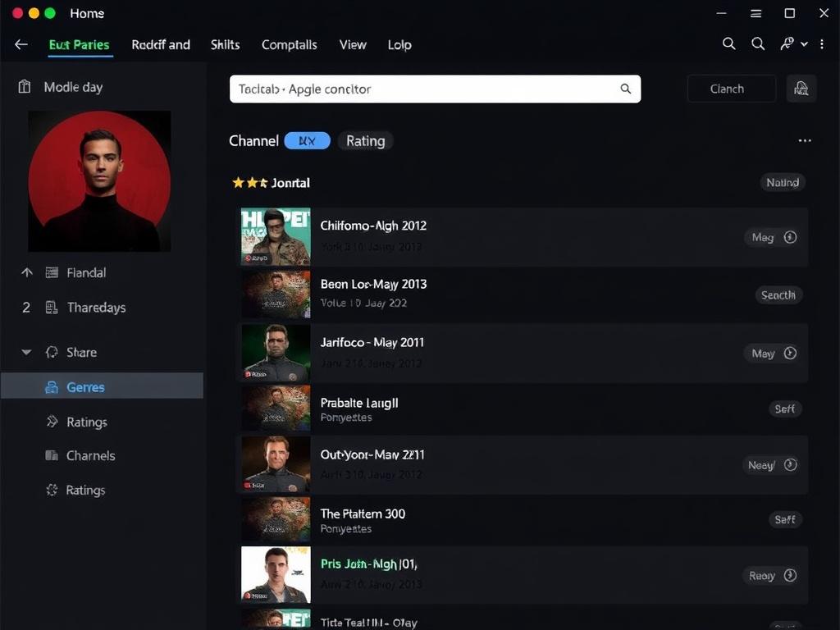
Task: Expand the Flandal item using its arrow
Action: pyautogui.click(x=26, y=272)
